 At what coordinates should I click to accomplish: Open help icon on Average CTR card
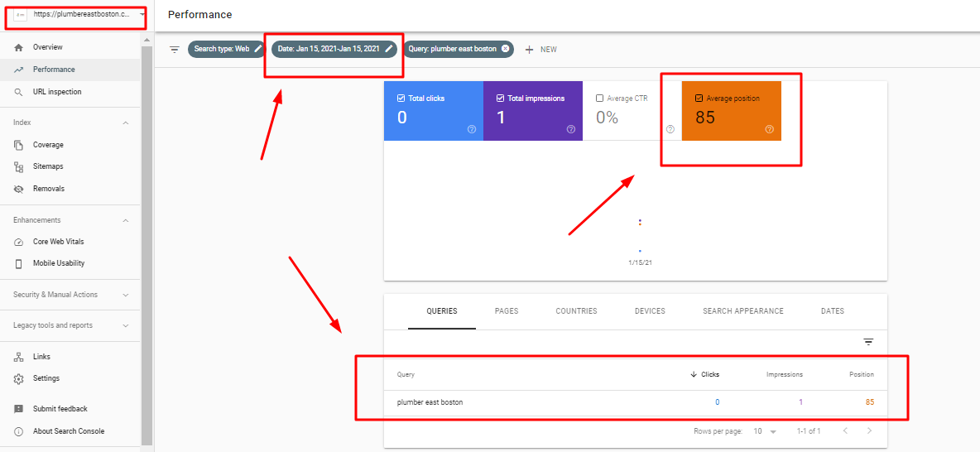pos(670,129)
